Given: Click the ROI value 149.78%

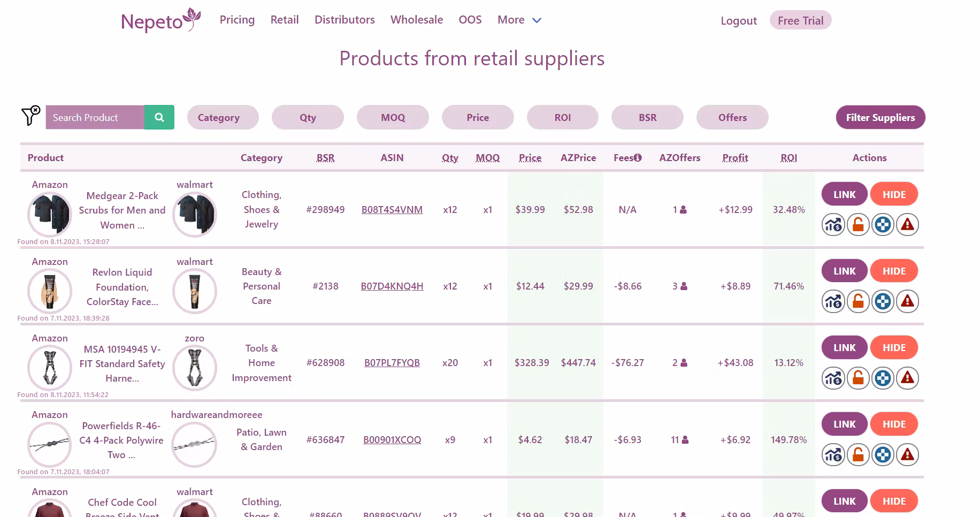Looking at the screenshot, I should (x=788, y=440).
